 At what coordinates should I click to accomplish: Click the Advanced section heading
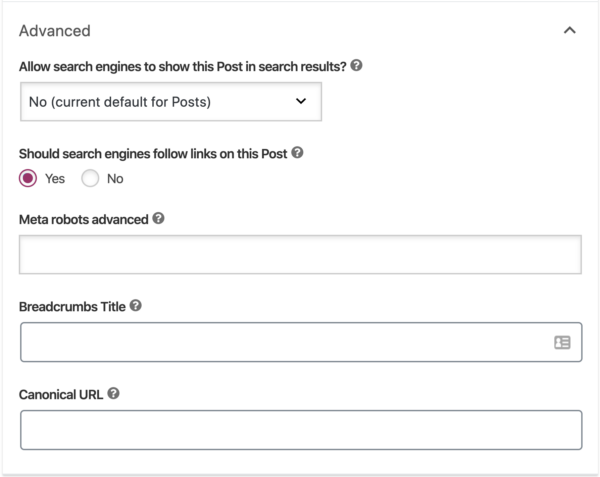pyautogui.click(x=55, y=31)
